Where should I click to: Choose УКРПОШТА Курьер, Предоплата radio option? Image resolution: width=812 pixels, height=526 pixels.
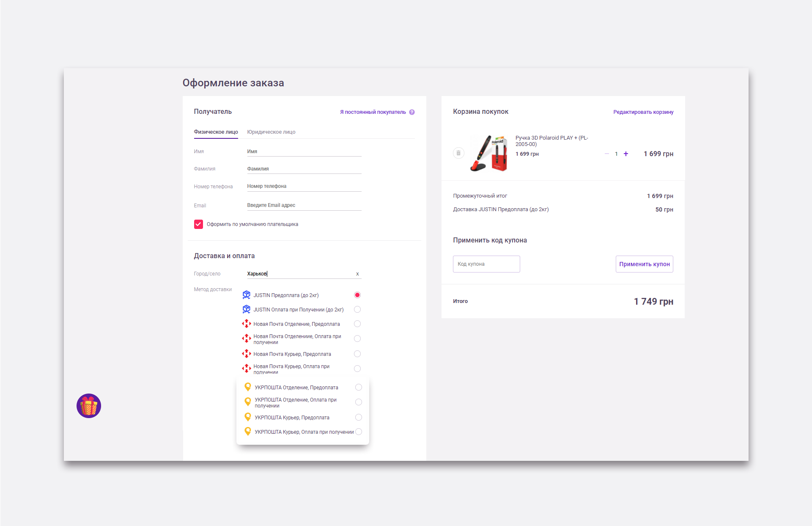pyautogui.click(x=359, y=417)
